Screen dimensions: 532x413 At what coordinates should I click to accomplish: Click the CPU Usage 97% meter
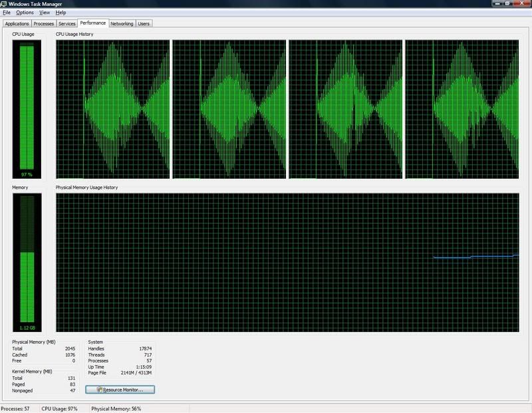(27, 109)
